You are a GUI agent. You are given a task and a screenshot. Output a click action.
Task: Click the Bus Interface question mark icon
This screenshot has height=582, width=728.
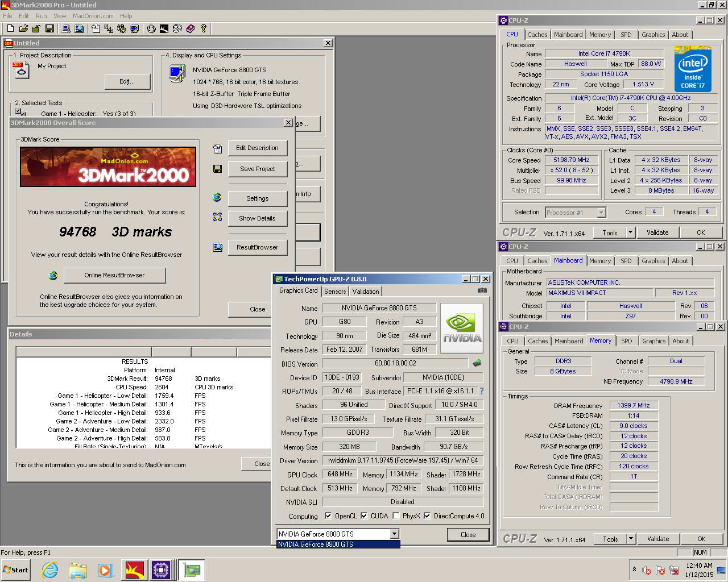point(482,391)
